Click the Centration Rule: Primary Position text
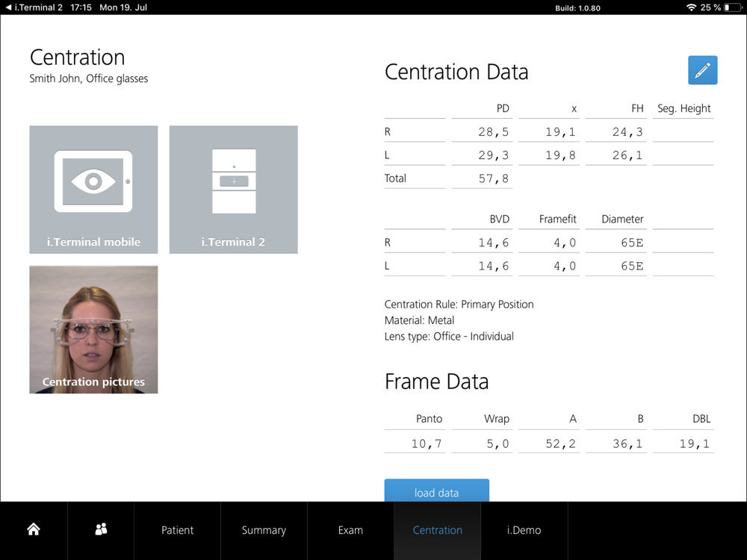The image size is (747, 560). 459,305
